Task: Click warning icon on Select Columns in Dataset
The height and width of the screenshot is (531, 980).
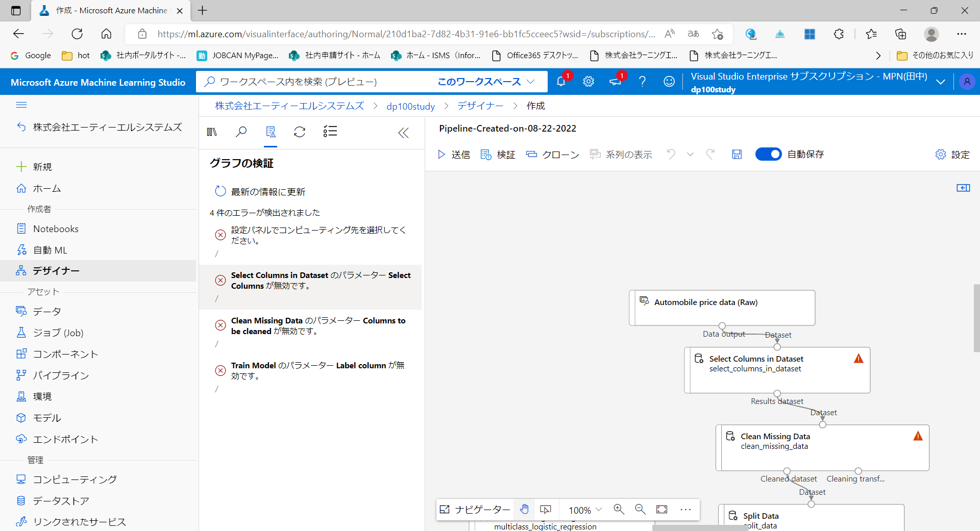Action: click(859, 359)
